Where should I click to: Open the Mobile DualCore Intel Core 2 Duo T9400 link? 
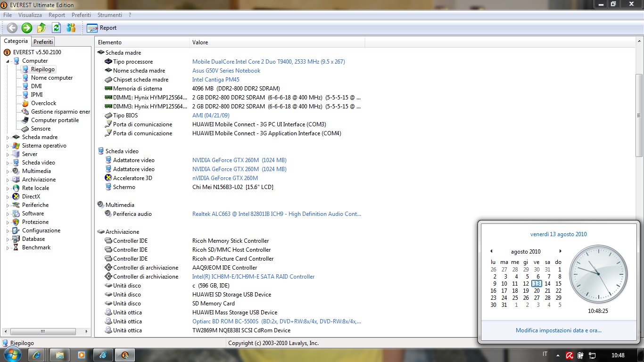coord(269,62)
